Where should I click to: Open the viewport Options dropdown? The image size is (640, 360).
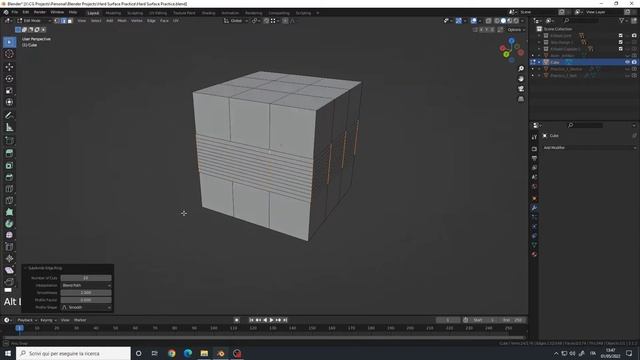(516, 30)
